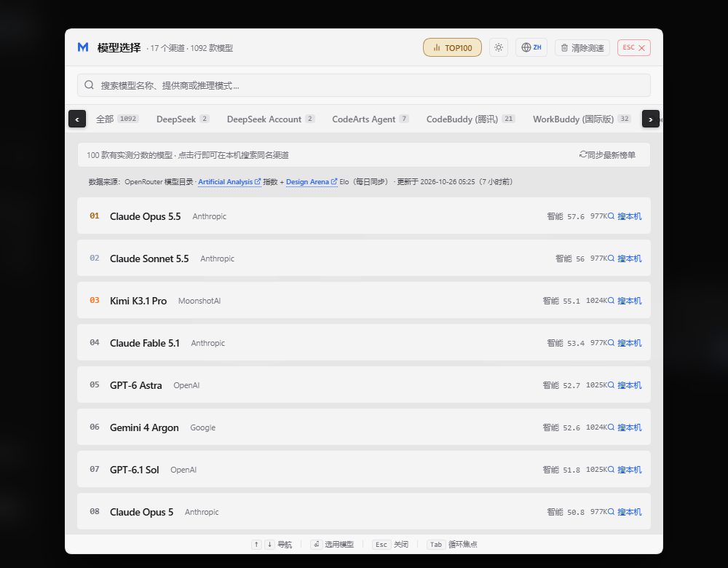Open the Design Arena link
Screen dimensions: 728x568
[x=312, y=181]
